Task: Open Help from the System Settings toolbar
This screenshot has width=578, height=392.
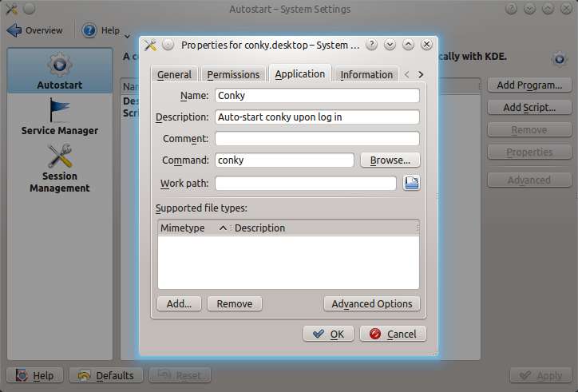Action: point(101,30)
